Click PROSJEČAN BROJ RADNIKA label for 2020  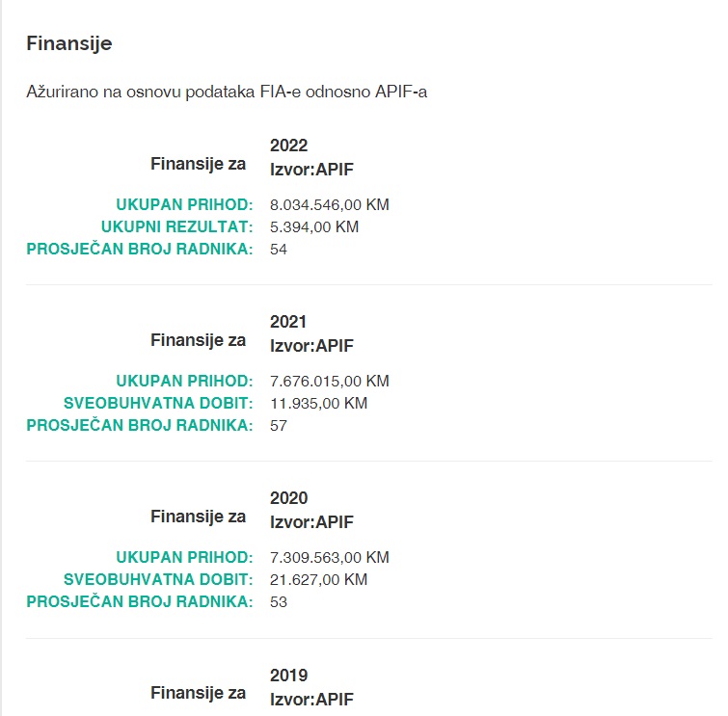(140, 601)
